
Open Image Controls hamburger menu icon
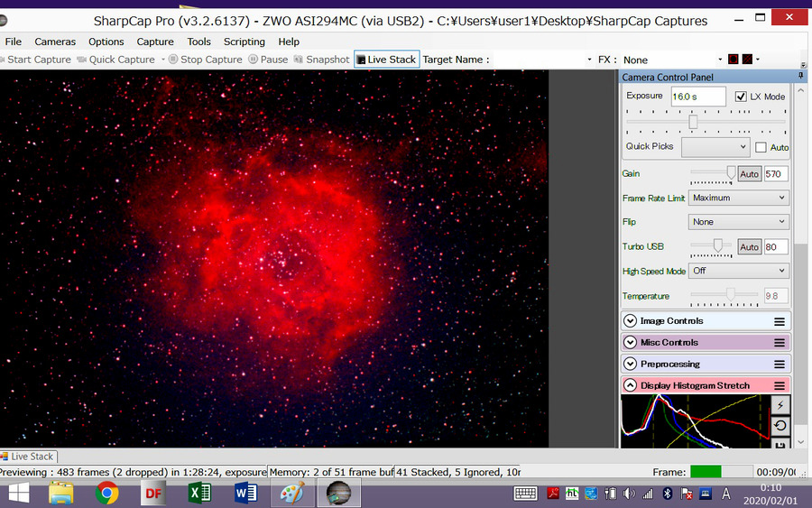(780, 321)
